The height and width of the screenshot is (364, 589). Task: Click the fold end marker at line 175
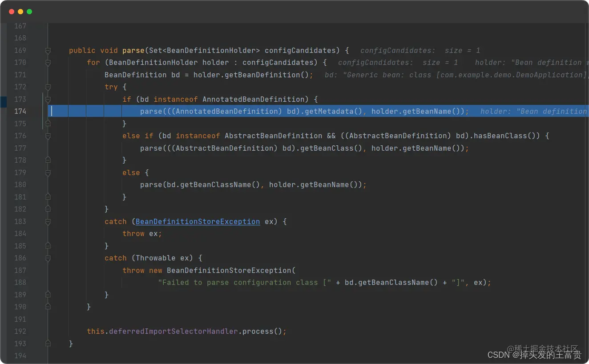pos(48,124)
